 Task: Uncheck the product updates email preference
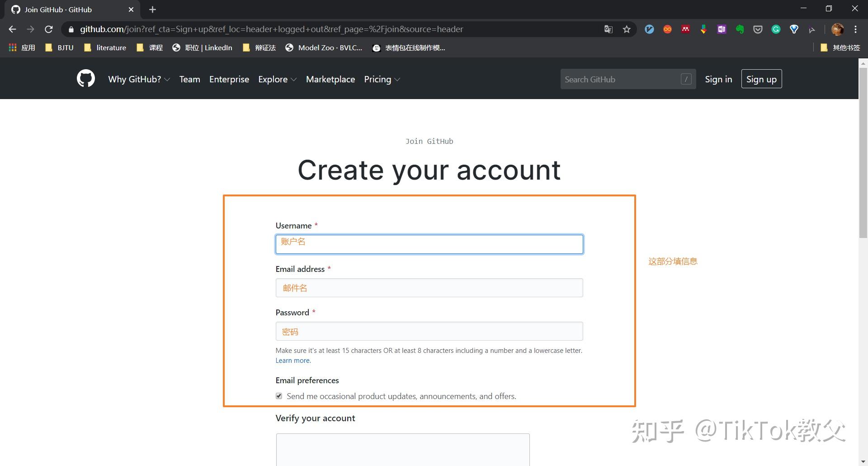(278, 396)
